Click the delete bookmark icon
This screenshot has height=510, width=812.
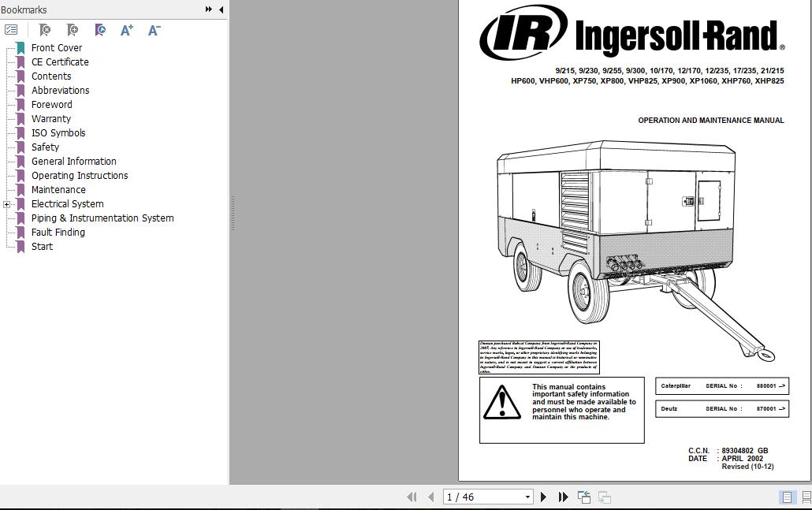coord(44,30)
